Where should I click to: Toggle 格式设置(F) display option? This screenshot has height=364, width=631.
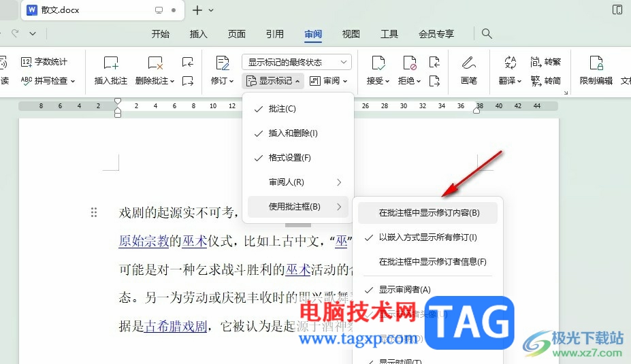297,158
